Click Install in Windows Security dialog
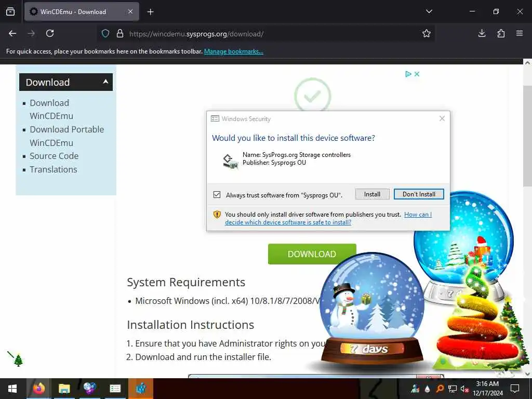The width and height of the screenshot is (532, 399). [x=372, y=194]
